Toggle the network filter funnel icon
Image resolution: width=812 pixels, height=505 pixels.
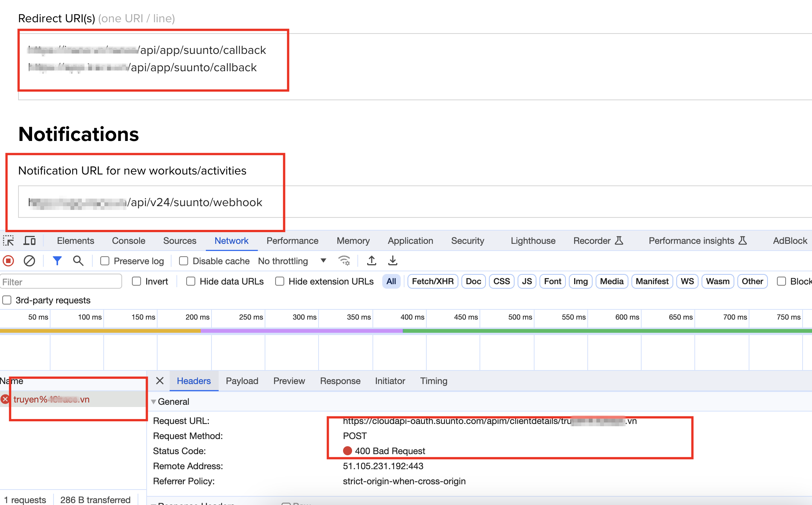point(57,261)
